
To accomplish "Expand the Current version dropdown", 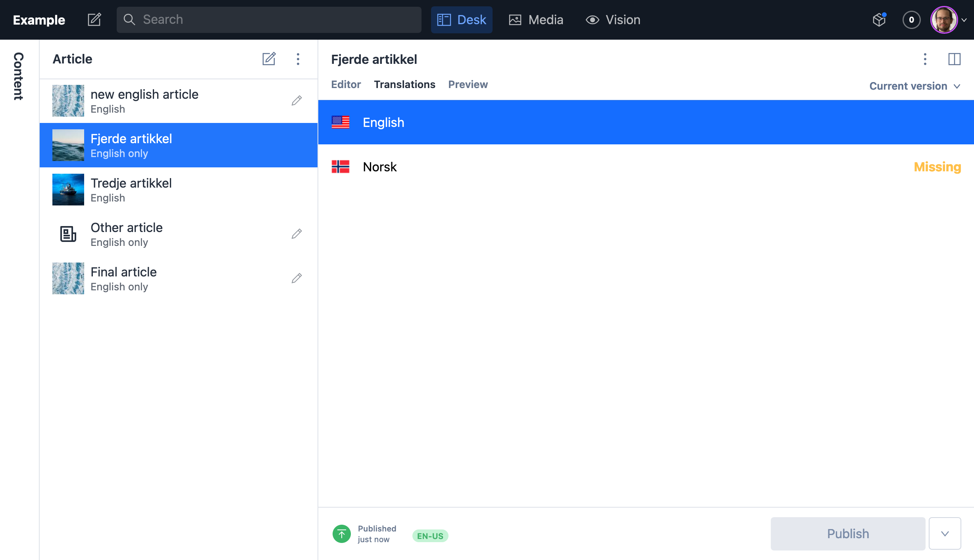I will (x=914, y=86).
